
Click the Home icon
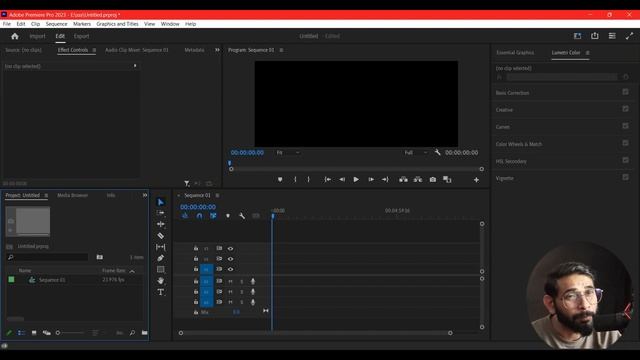(x=15, y=36)
